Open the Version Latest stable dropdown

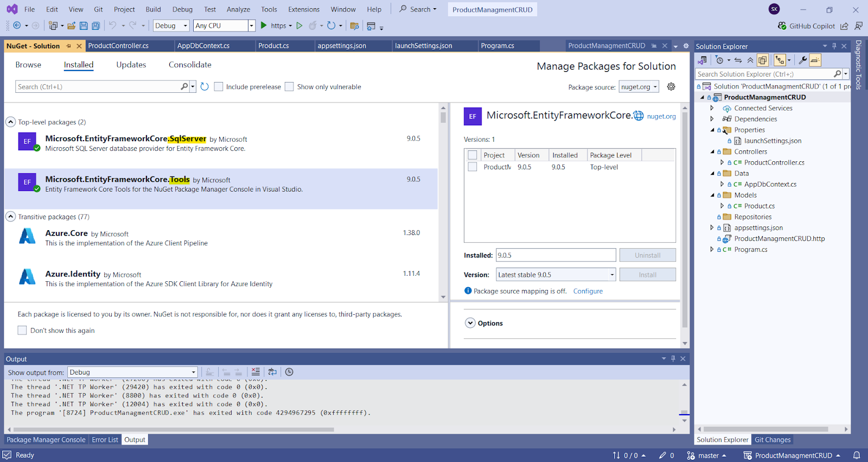[556, 275]
